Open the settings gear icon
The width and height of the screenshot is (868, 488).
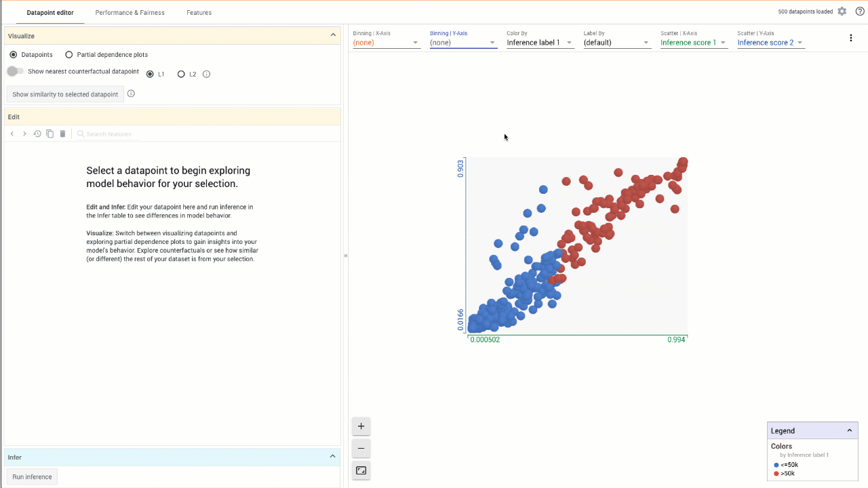(x=842, y=12)
